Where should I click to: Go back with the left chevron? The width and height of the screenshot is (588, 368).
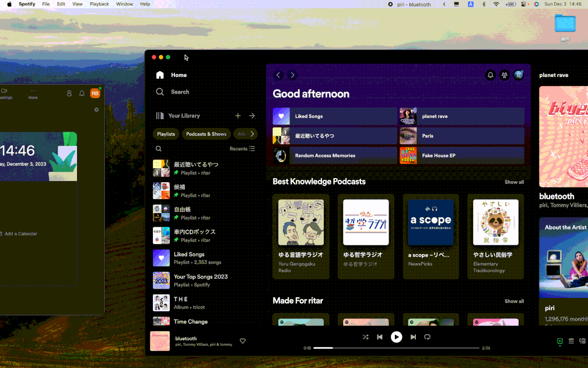click(278, 75)
